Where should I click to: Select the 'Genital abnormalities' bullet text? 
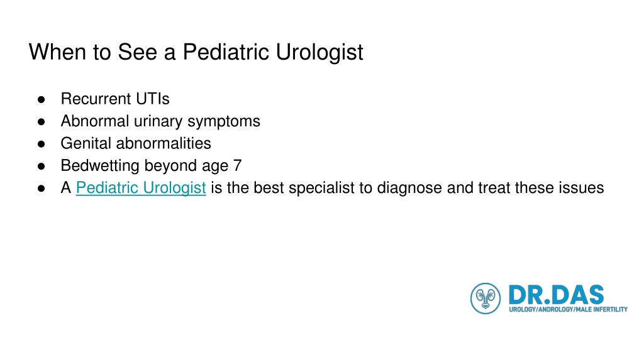pyautogui.click(x=136, y=144)
